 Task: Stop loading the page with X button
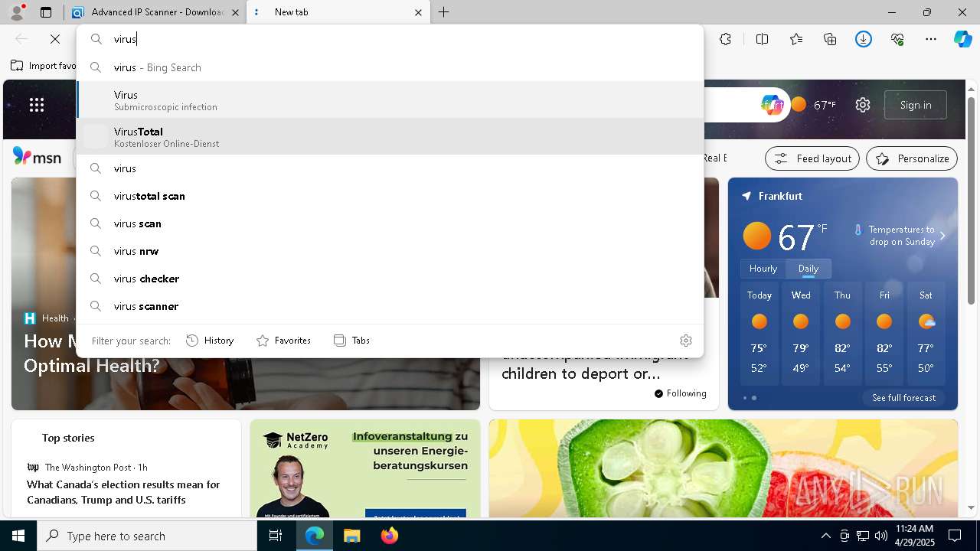[x=55, y=39]
